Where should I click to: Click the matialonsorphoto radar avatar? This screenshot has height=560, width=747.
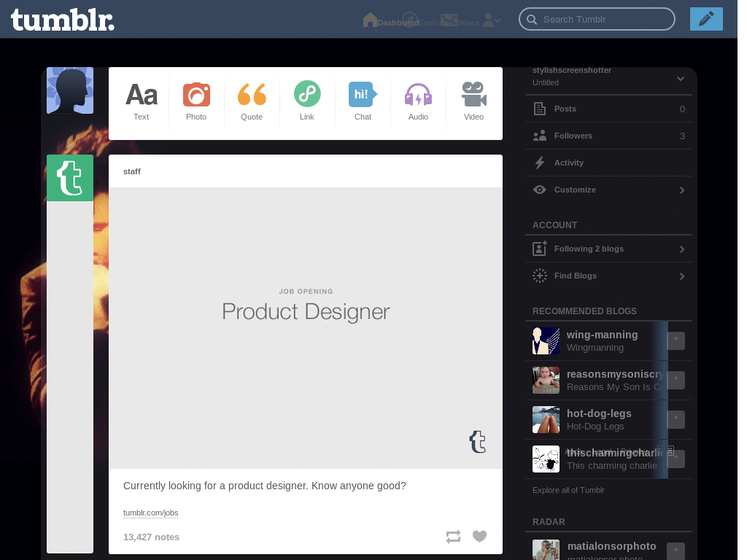point(546,550)
